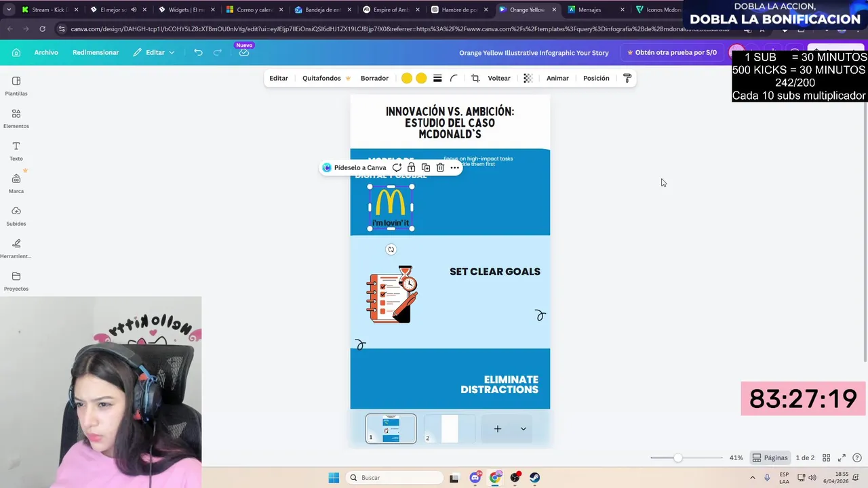
Task: Click Editar in image toolbar
Action: 279,78
